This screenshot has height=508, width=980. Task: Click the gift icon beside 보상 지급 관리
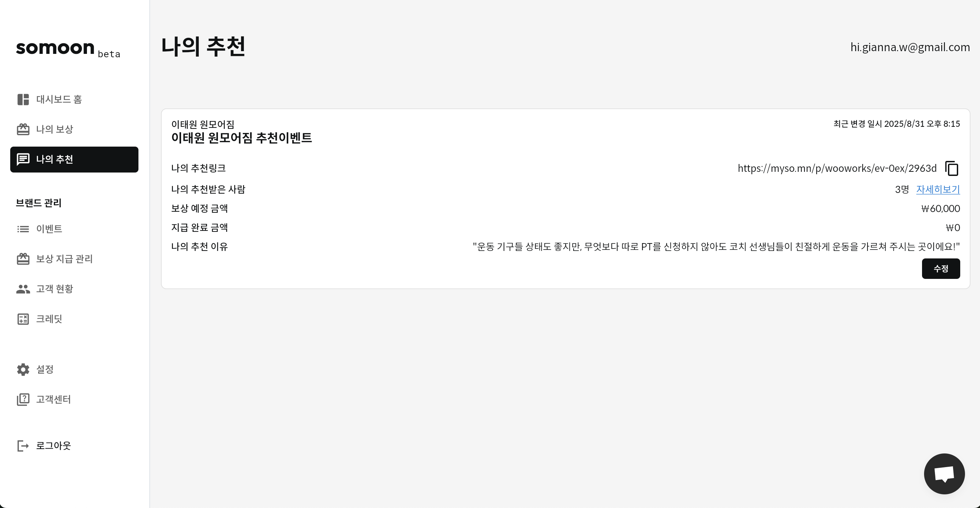[23, 259]
